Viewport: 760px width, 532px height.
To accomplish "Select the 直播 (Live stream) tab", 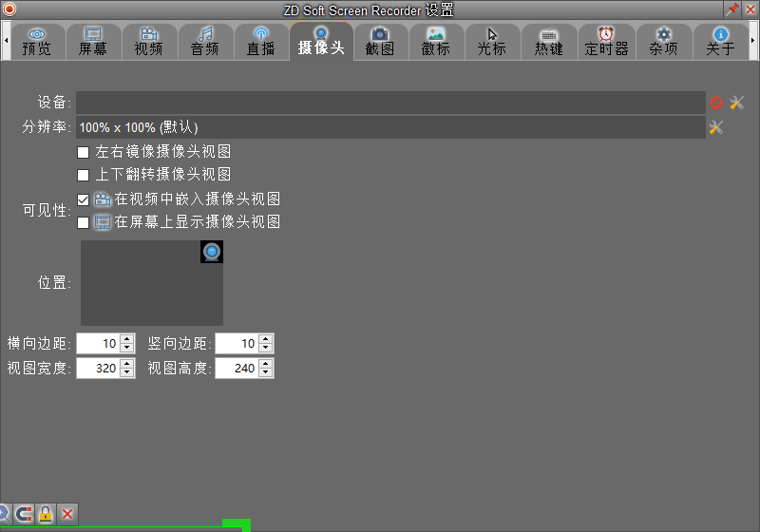I will click(261, 42).
